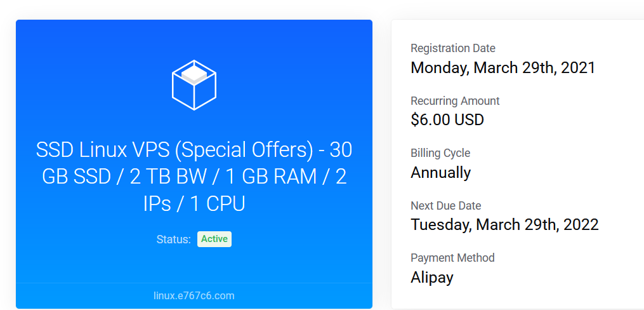Click the Billing Cycle label
Screen dimensions: 644x310
pos(440,153)
